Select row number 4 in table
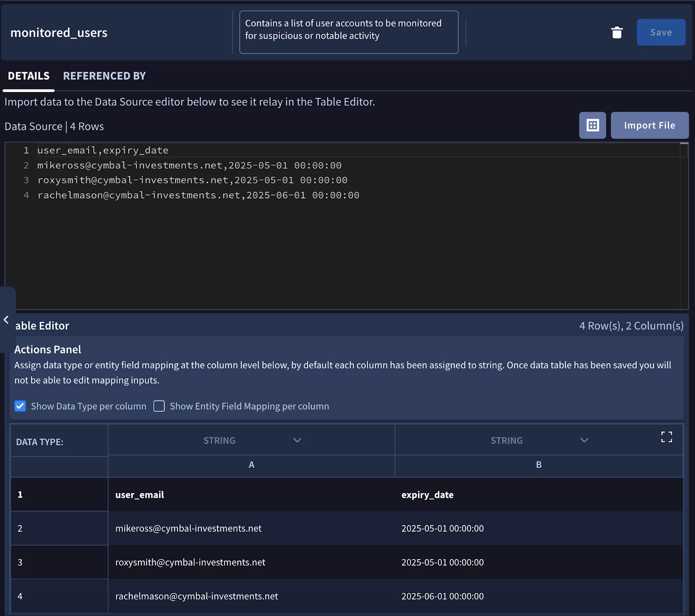Image resolution: width=695 pixels, height=616 pixels. click(59, 596)
